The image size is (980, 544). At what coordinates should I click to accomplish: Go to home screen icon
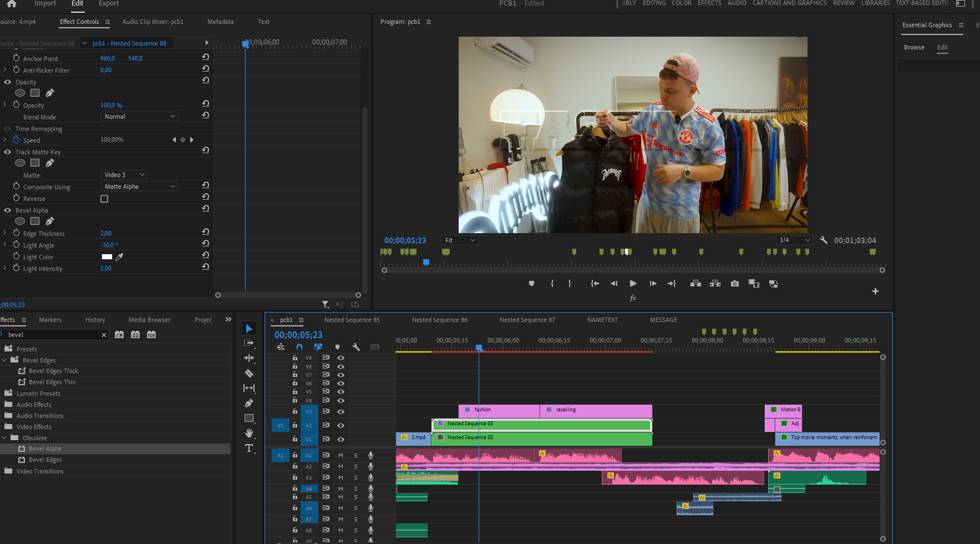click(12, 3)
